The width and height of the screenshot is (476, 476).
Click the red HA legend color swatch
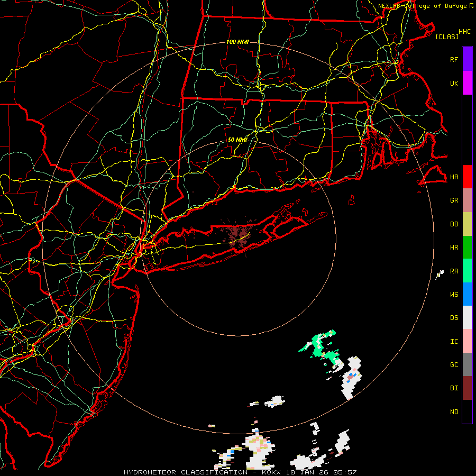coord(467,177)
